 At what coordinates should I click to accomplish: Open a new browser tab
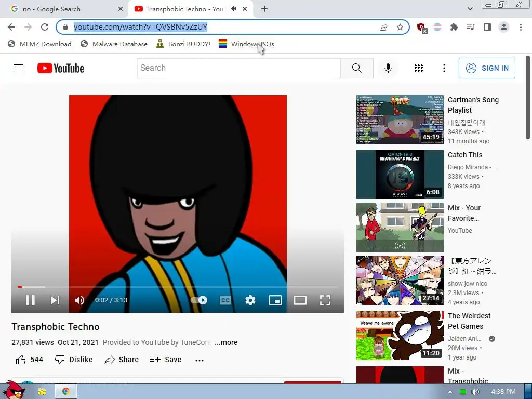[264, 9]
